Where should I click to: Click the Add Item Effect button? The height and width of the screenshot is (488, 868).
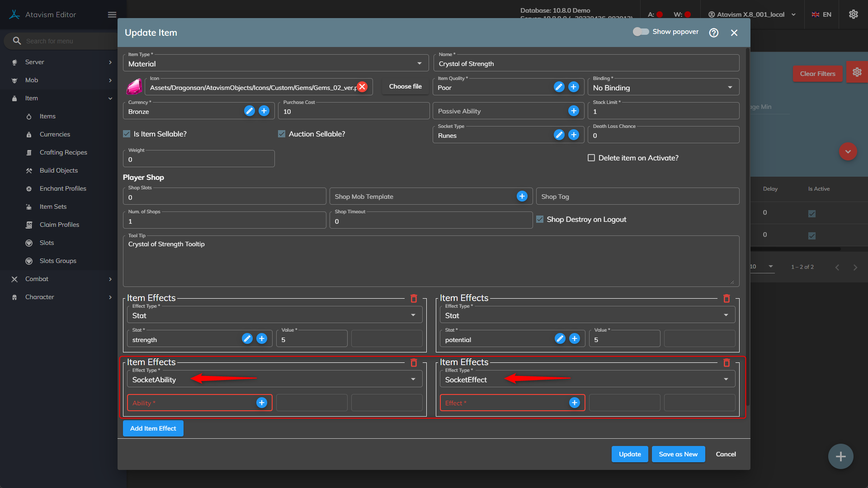tap(153, 428)
